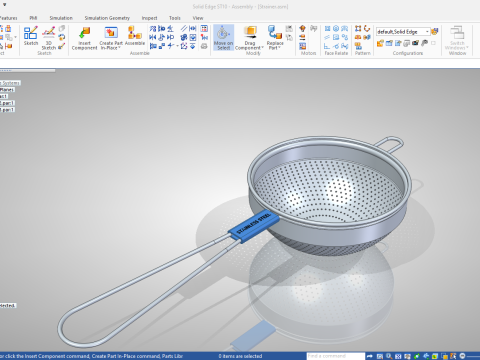Click the save configuration icon beside combo box
Image resolution: width=480 pixels, height=360 pixels.
pyautogui.click(x=434, y=32)
